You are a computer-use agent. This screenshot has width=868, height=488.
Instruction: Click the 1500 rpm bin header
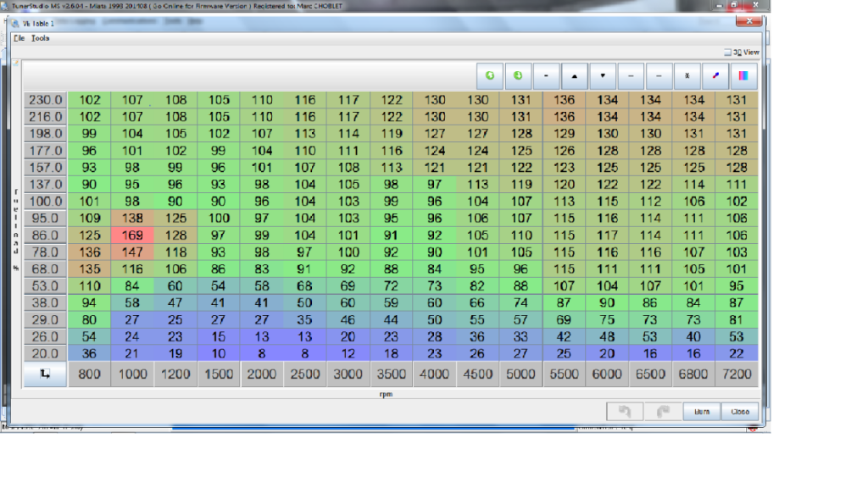pos(219,374)
